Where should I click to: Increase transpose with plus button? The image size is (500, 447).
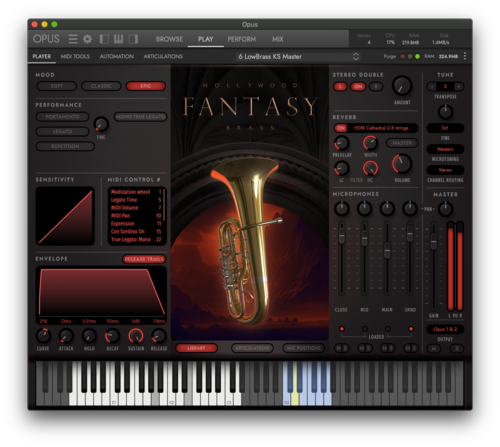click(459, 87)
